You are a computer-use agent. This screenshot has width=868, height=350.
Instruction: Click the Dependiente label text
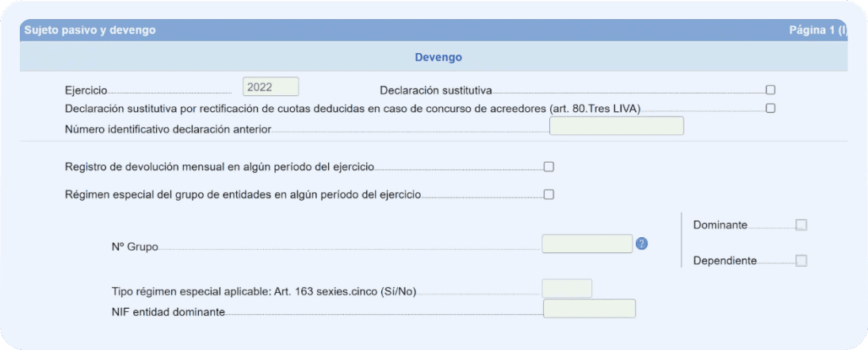click(725, 260)
